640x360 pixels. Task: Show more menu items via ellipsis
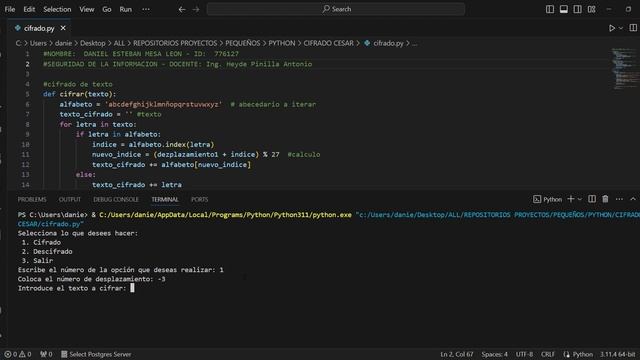(146, 9)
